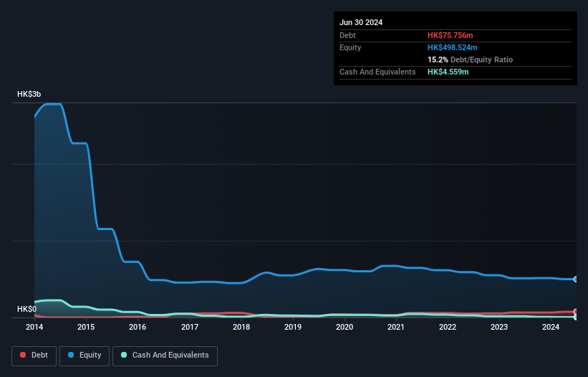Viewport: 588px width, 377px height.
Task: Click the 2019 x-axis label
Action: [293, 327]
